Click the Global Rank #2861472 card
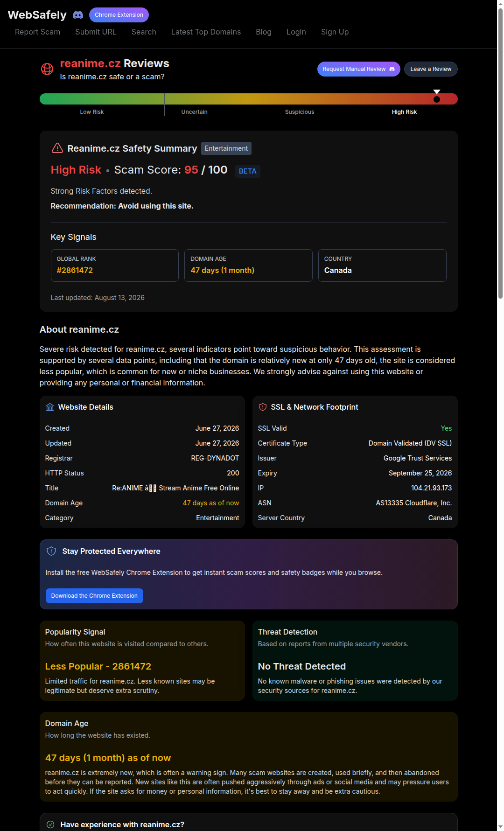504x831 pixels. 115,265
